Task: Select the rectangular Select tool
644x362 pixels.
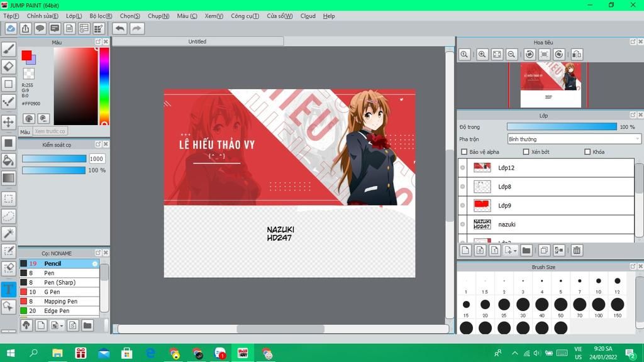Action: 9,199
